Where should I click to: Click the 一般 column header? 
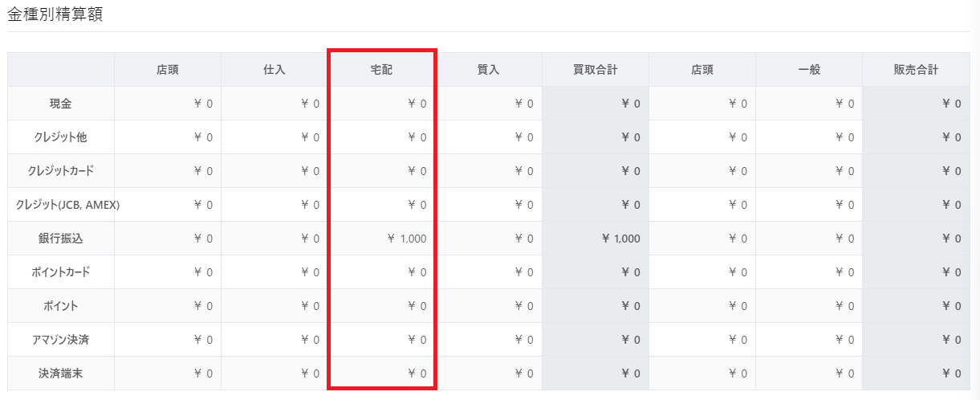click(809, 70)
